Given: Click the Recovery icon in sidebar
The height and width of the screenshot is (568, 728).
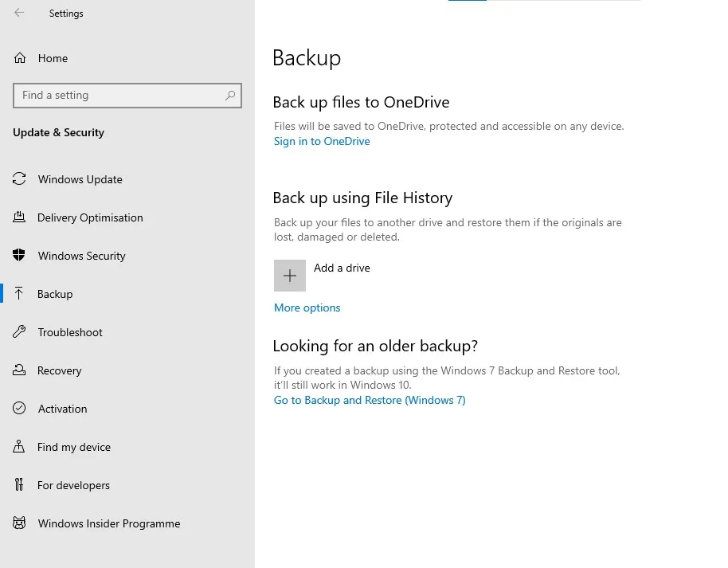Looking at the screenshot, I should click(x=19, y=370).
